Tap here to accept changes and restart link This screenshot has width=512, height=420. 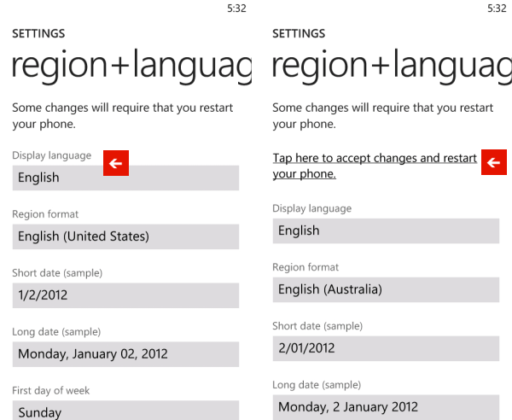click(x=375, y=166)
